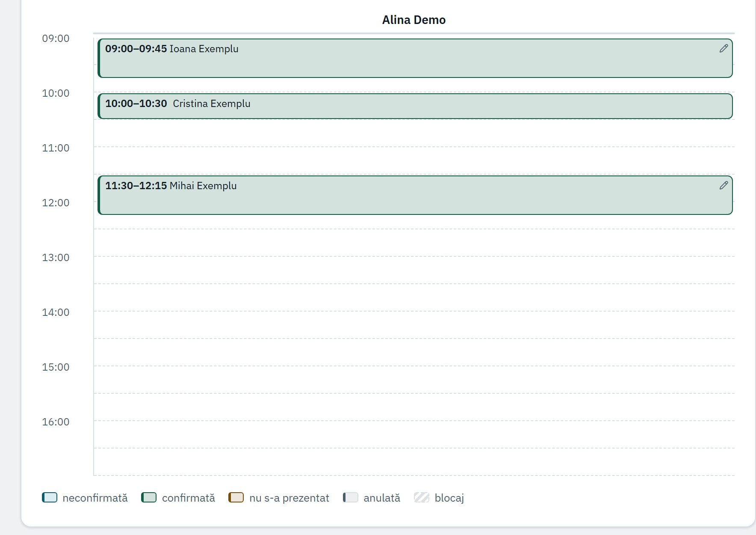756x535 pixels.
Task: Click the 11:00 time label
Action: pyautogui.click(x=56, y=148)
